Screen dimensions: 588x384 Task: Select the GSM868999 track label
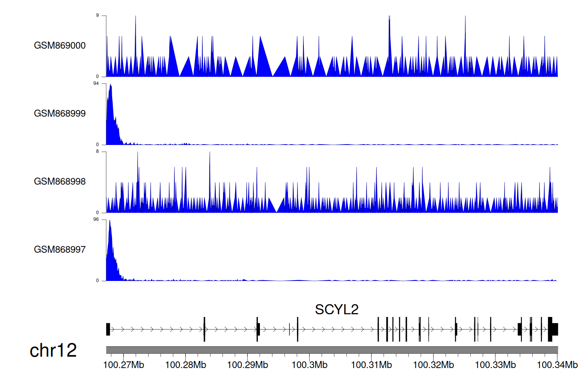point(60,114)
